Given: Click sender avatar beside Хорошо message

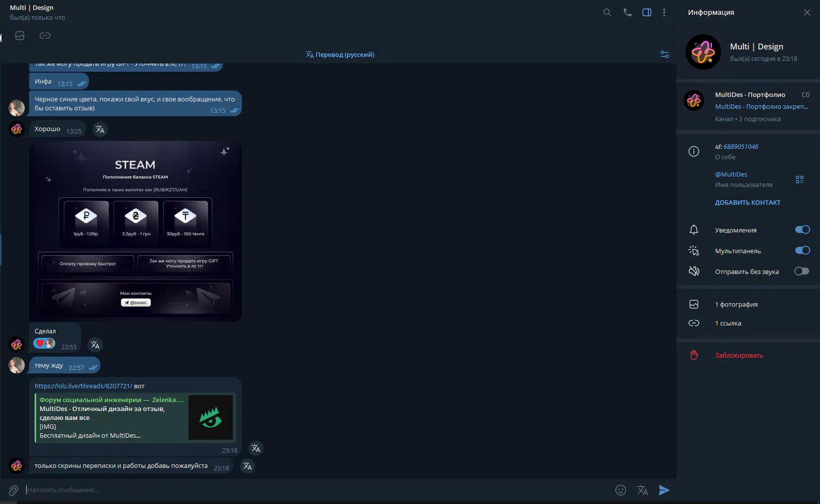Looking at the screenshot, I should [16, 129].
